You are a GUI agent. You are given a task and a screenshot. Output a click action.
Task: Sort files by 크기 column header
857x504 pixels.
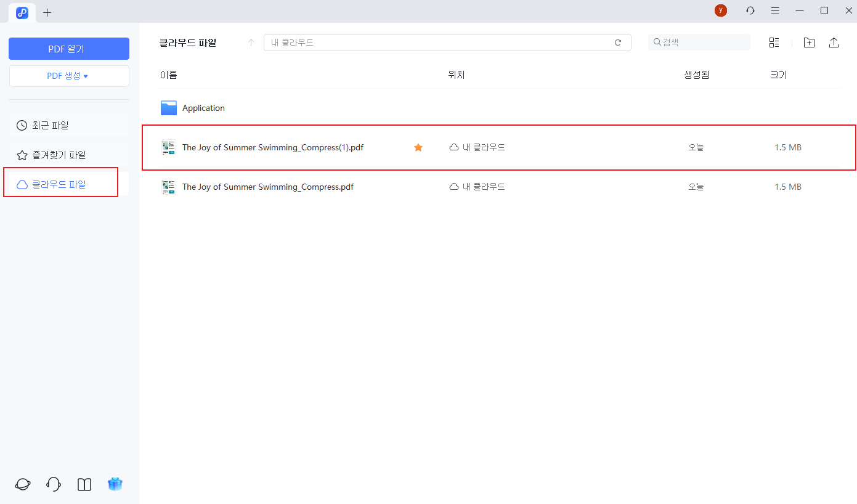tap(778, 75)
